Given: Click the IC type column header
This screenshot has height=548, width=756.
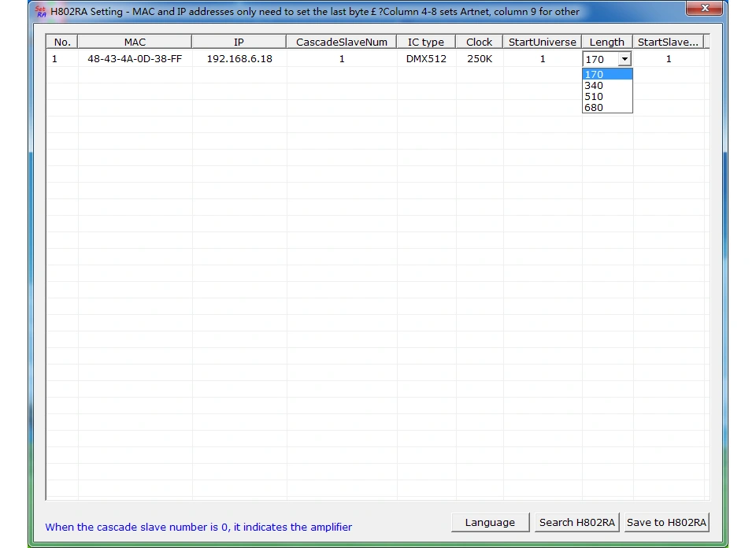Looking at the screenshot, I should click(x=426, y=42).
